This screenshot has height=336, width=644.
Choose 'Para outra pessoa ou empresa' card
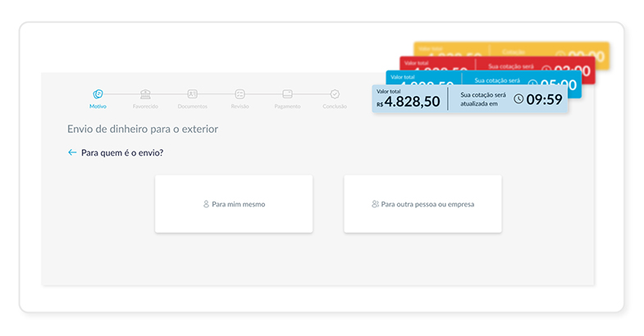point(422,204)
